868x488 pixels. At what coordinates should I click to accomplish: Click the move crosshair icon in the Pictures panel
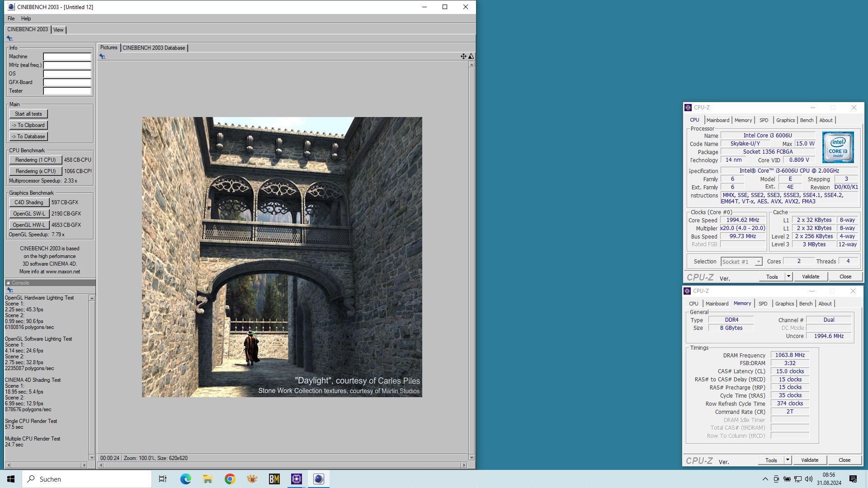tap(463, 56)
